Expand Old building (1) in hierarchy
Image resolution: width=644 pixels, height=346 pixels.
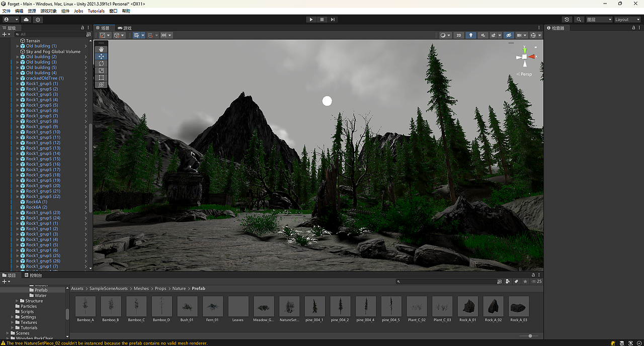coord(18,46)
